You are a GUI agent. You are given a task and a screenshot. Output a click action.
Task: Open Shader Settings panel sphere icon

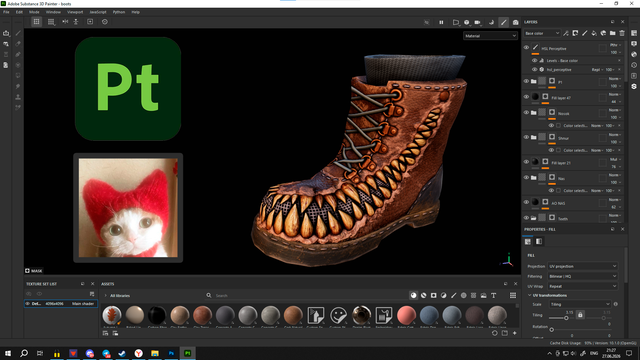pyautogui.click(x=634, y=54)
